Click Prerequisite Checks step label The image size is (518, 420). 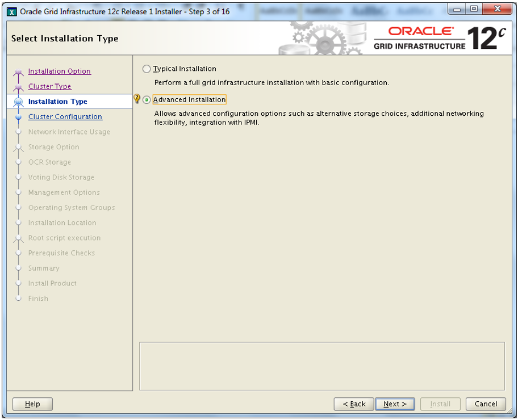pyautogui.click(x=61, y=253)
